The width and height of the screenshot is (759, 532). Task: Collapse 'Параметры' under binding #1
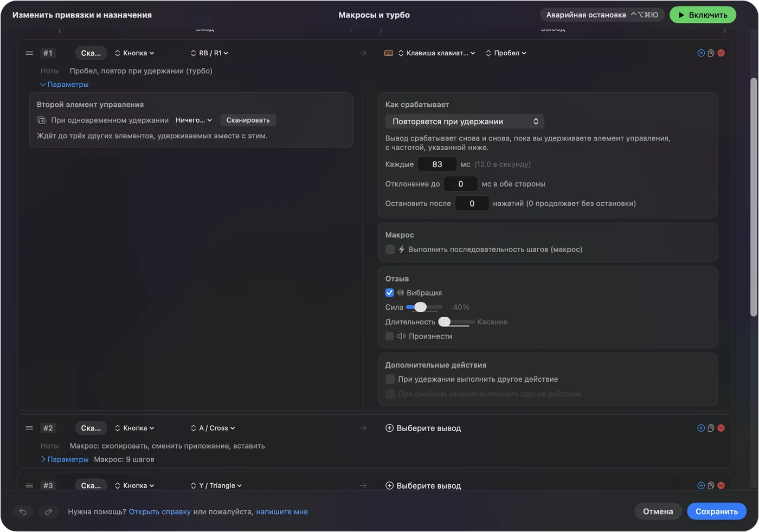coord(65,85)
